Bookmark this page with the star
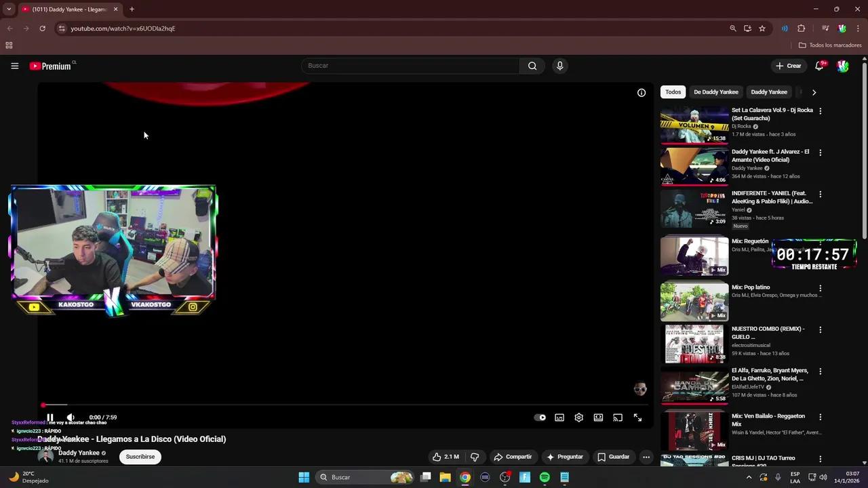Image resolution: width=868 pixels, height=488 pixels. point(762,28)
